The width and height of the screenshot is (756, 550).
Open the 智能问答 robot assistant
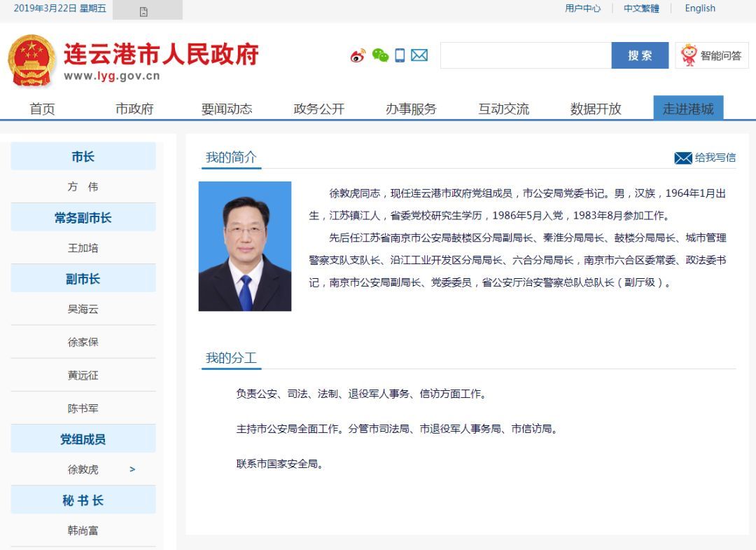712,55
